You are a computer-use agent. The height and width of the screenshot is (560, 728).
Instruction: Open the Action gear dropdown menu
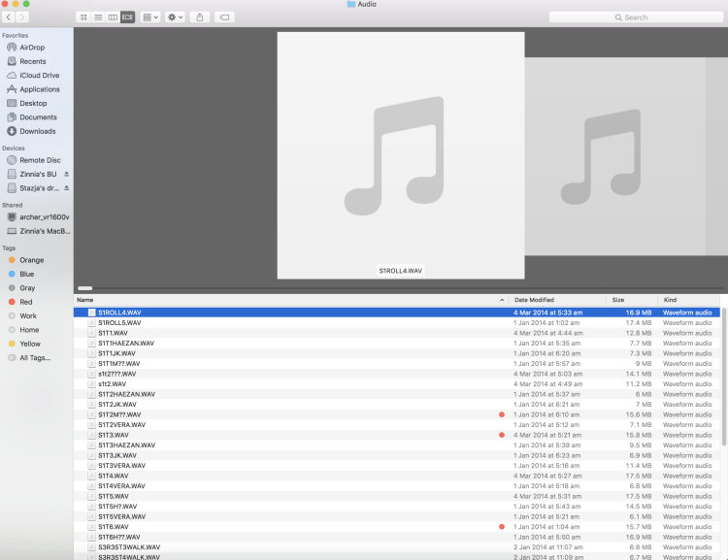175,17
